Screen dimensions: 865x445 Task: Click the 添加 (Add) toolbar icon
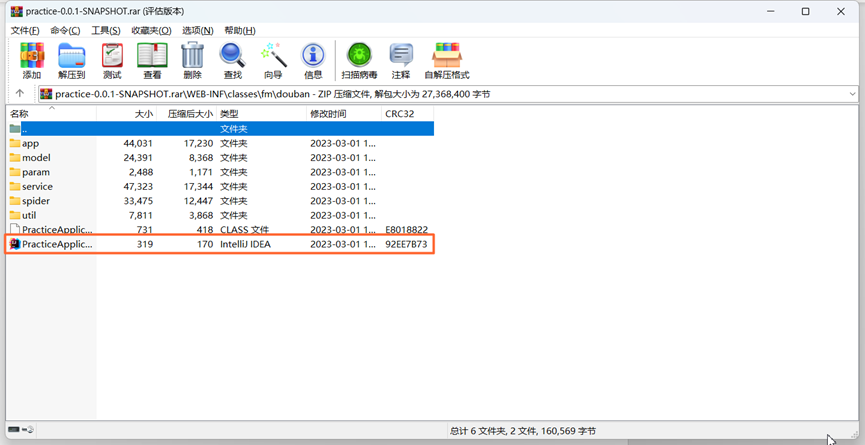pos(32,60)
